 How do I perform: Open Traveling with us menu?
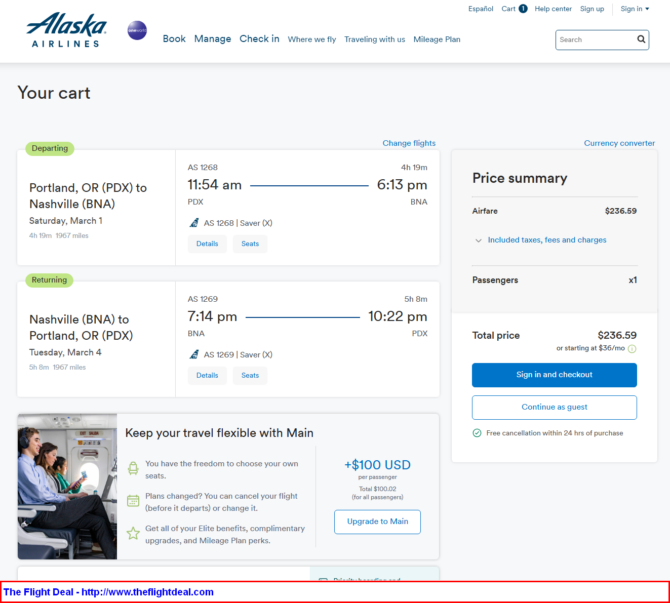point(375,39)
